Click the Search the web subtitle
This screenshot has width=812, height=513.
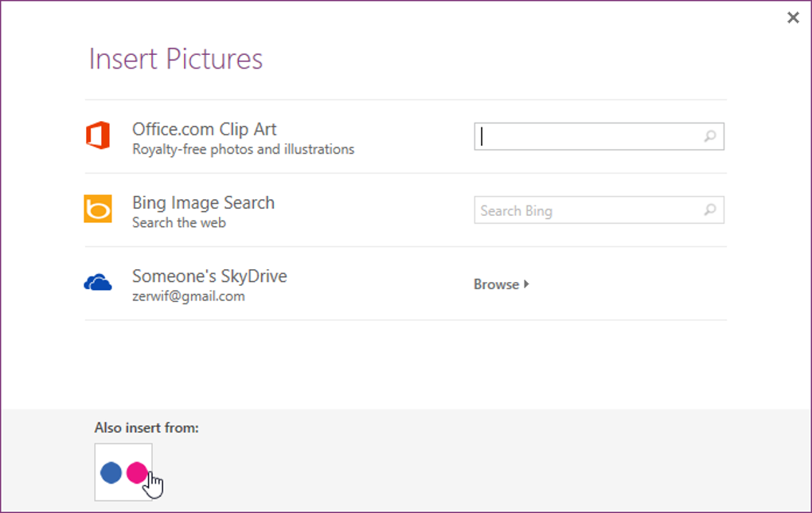point(178,223)
